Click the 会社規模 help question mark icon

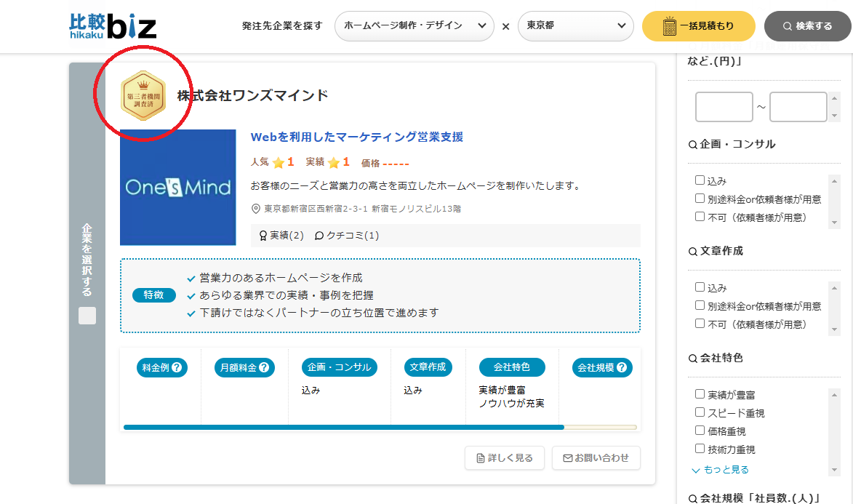coord(622,368)
